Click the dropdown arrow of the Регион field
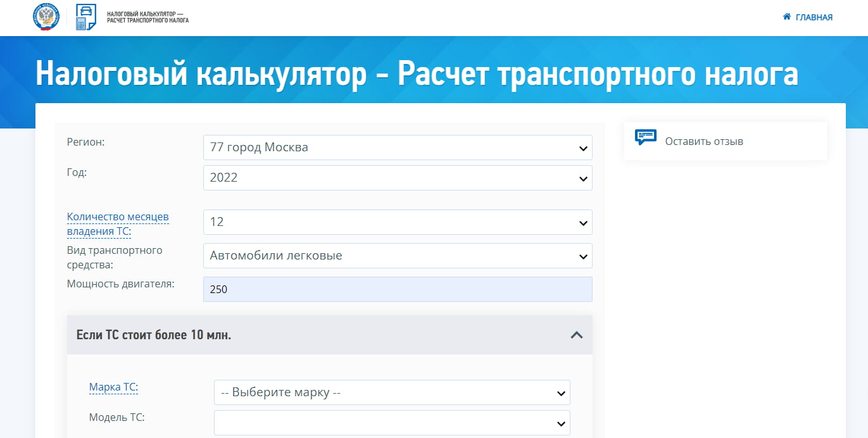 pos(582,147)
